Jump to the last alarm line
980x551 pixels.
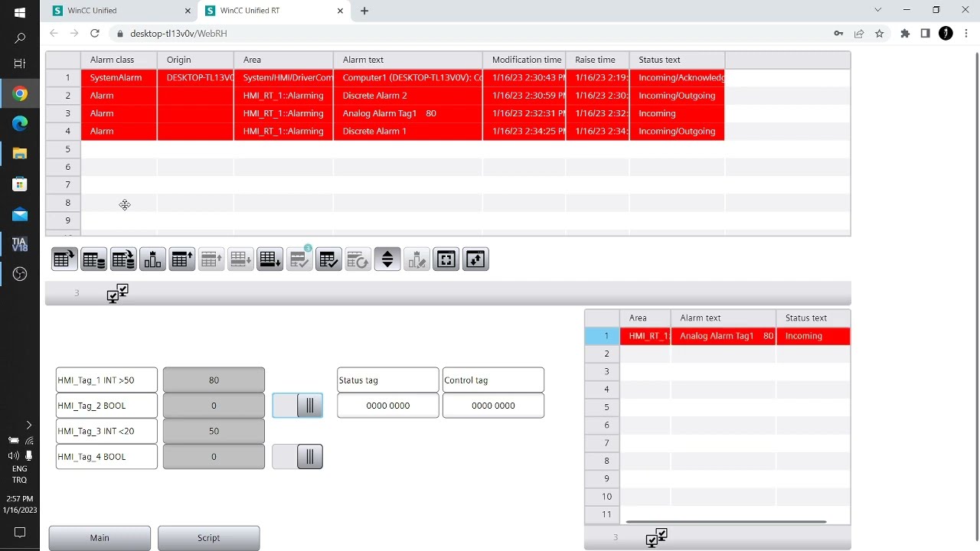[x=269, y=259]
